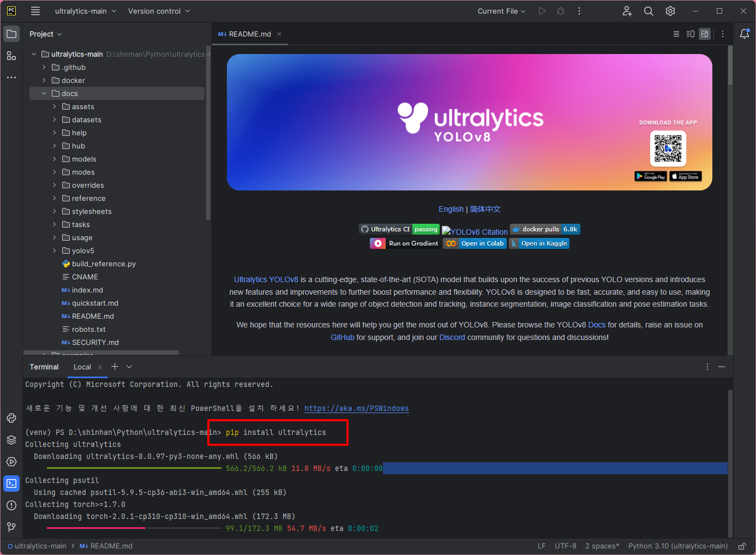Open terminal options menu

pos(707,367)
